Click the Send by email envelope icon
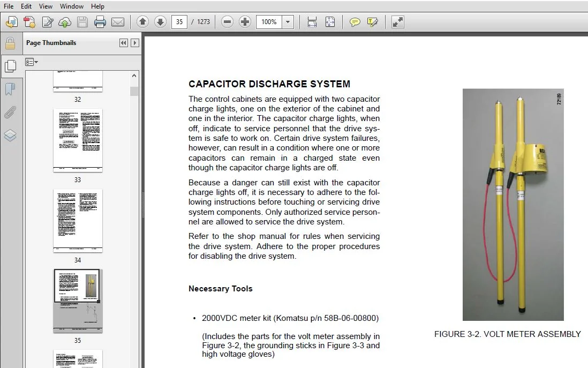 pyautogui.click(x=118, y=22)
